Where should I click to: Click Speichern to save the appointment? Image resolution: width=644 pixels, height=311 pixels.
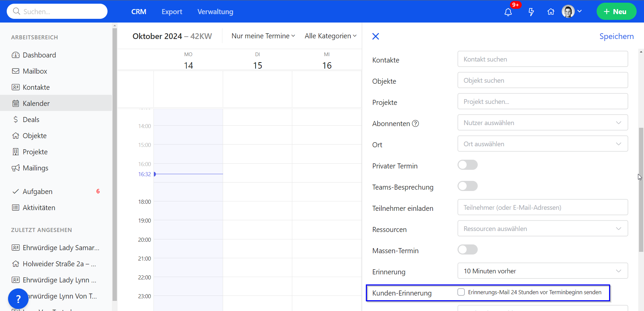pos(616,36)
